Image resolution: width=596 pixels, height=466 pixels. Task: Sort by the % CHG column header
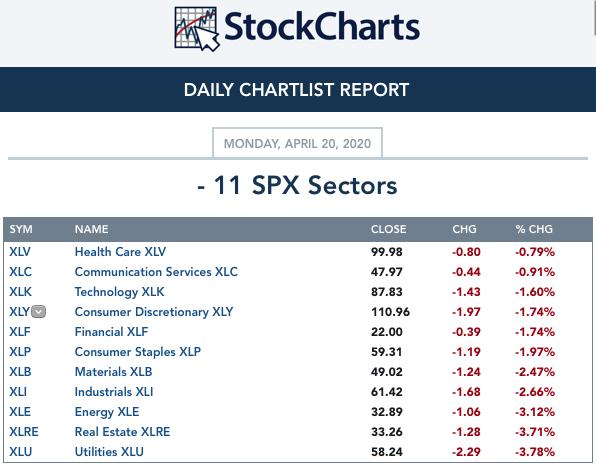(534, 229)
